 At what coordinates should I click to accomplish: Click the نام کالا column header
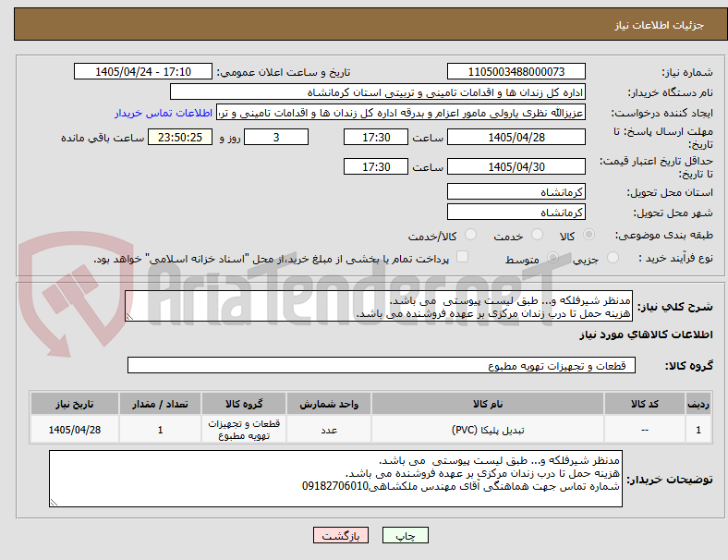488,404
